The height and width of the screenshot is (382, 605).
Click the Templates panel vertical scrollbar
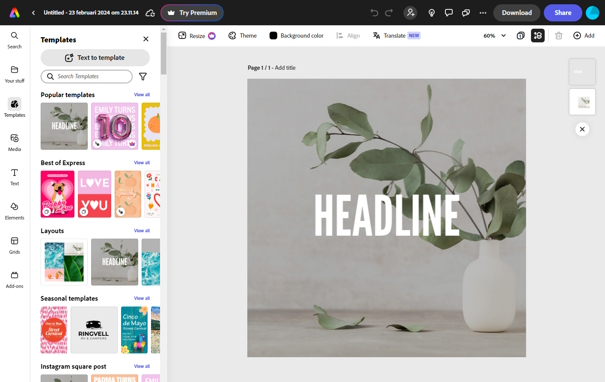pyautogui.click(x=164, y=53)
